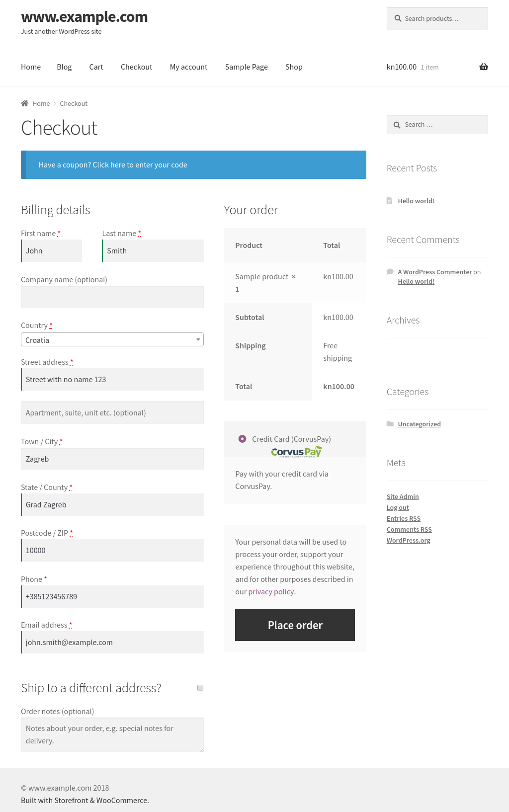Click the magnifier icon in product search
509x812 pixels.
(x=398, y=18)
